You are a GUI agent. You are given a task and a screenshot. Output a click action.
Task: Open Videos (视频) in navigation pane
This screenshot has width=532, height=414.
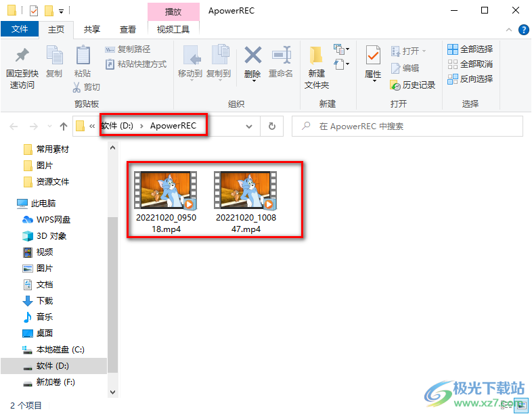pos(38,252)
